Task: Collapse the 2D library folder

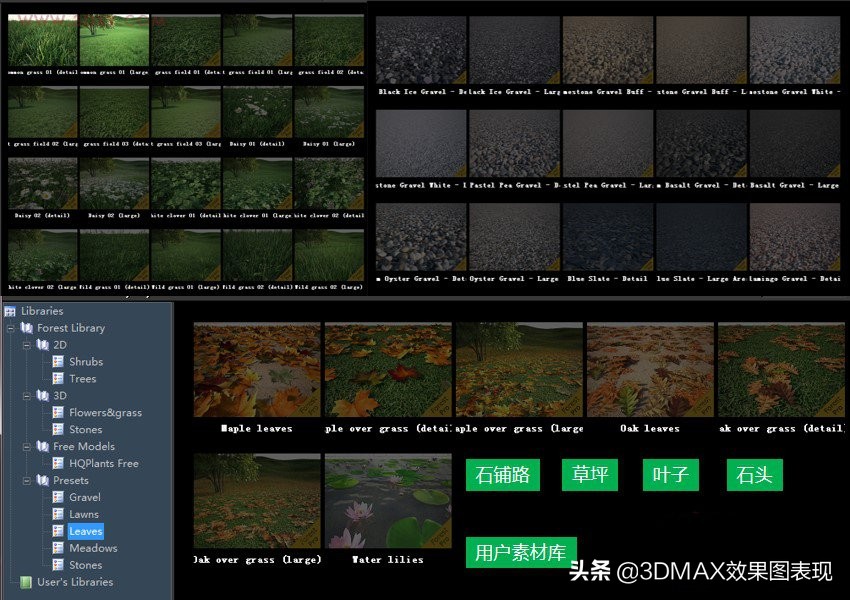Action: click(x=27, y=345)
